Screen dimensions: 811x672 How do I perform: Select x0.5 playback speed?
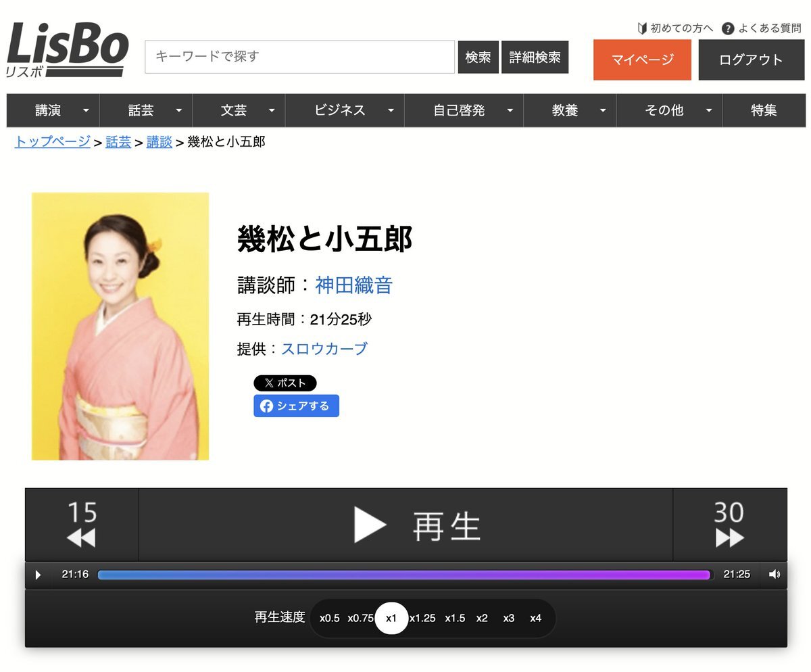330,618
